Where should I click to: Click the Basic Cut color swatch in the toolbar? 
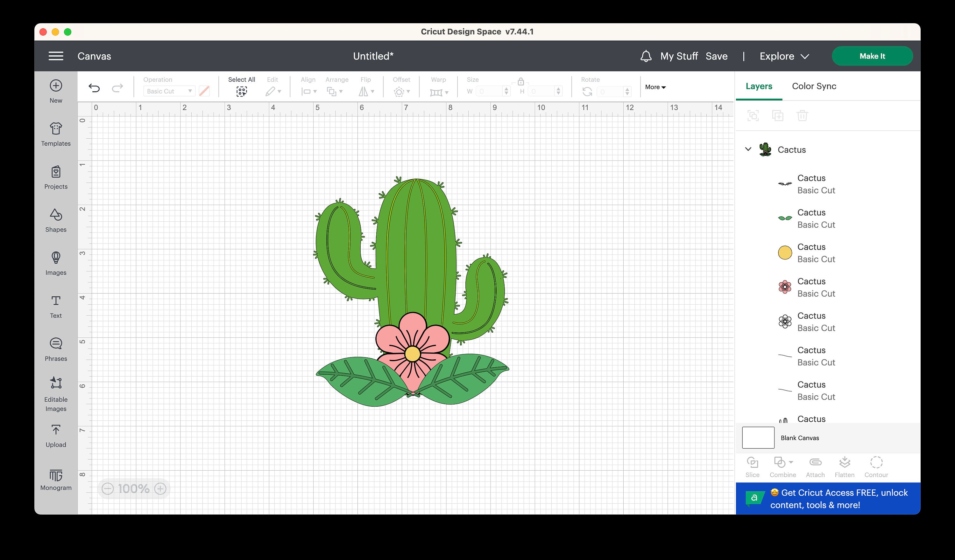click(x=205, y=91)
